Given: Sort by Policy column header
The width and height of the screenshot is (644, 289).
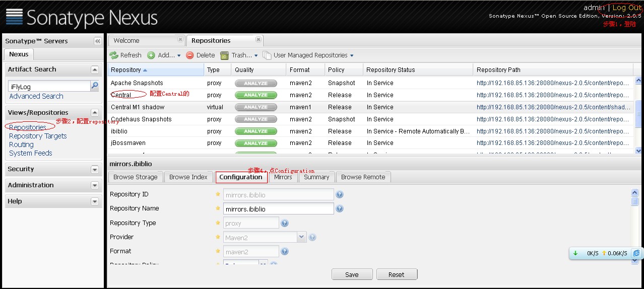Looking at the screenshot, I should pyautogui.click(x=344, y=70).
